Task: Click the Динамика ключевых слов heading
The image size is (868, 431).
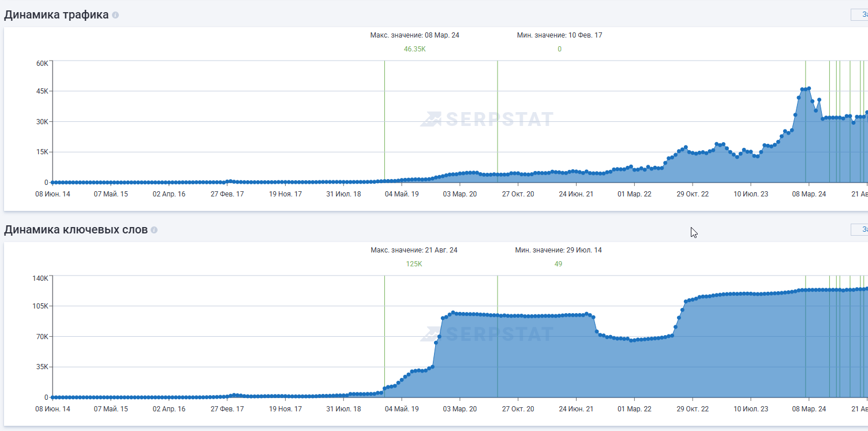Action: point(76,230)
